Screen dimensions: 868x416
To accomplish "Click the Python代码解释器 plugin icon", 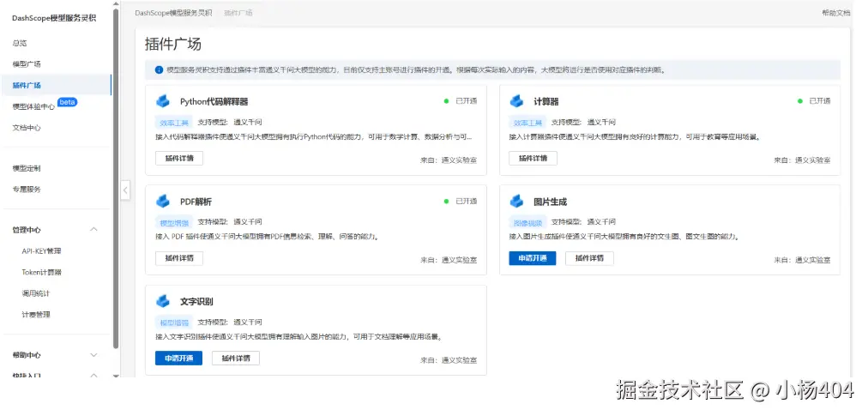I will (163, 101).
